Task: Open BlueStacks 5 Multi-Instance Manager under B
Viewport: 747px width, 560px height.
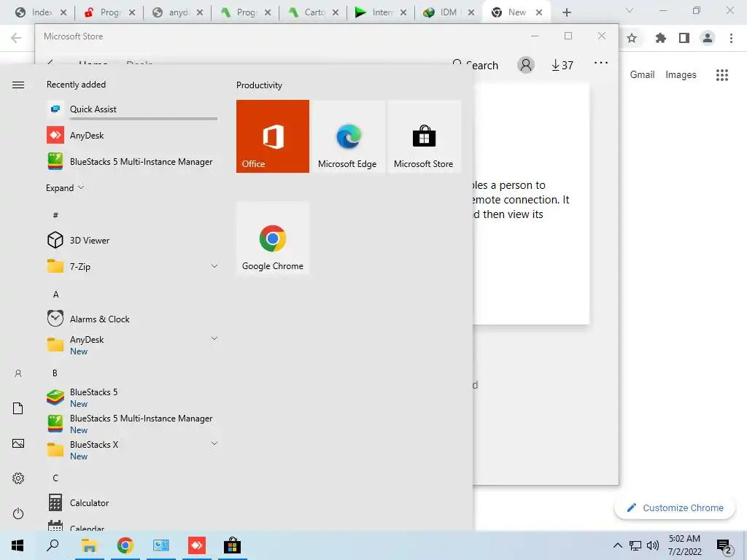Action: (132, 424)
